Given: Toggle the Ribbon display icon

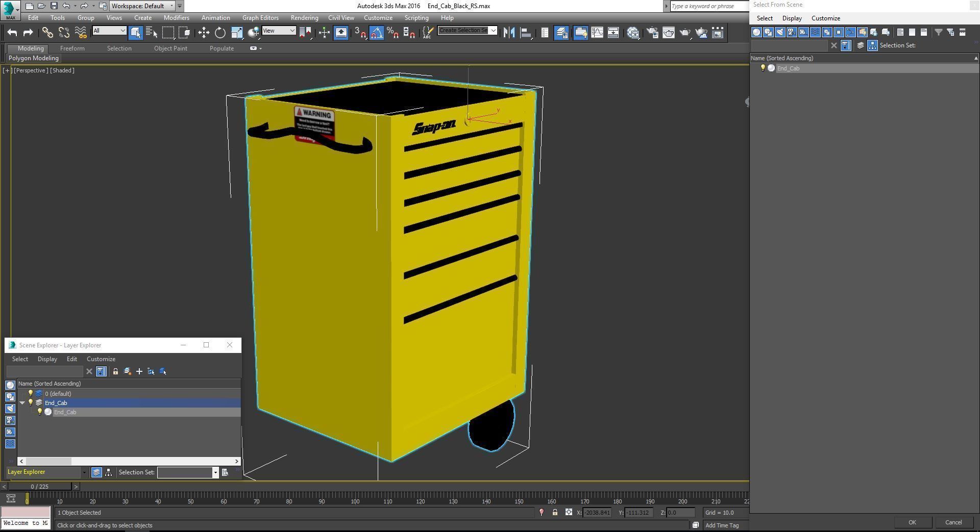Looking at the screenshot, I should pos(580,33).
